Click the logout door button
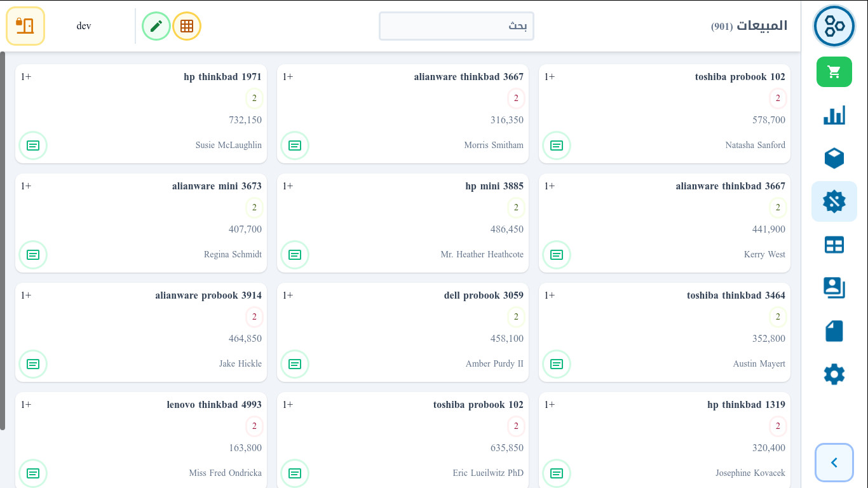Screen dimensions: 868x488 click(25, 26)
